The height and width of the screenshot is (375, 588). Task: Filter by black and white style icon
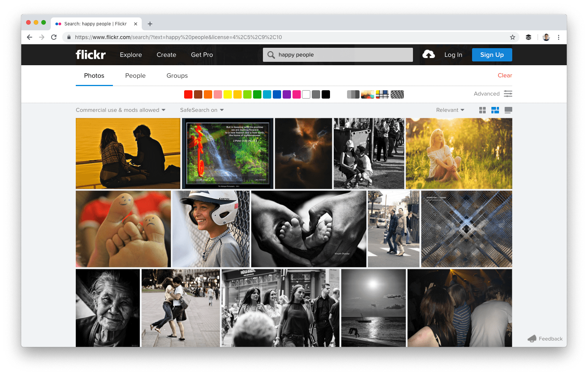353,94
